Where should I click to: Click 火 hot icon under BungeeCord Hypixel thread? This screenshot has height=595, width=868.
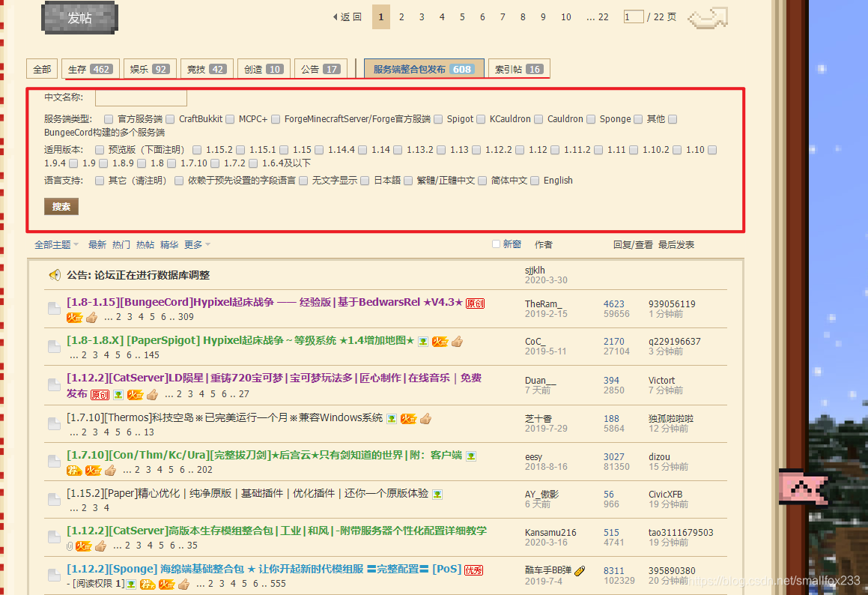pyautogui.click(x=75, y=318)
